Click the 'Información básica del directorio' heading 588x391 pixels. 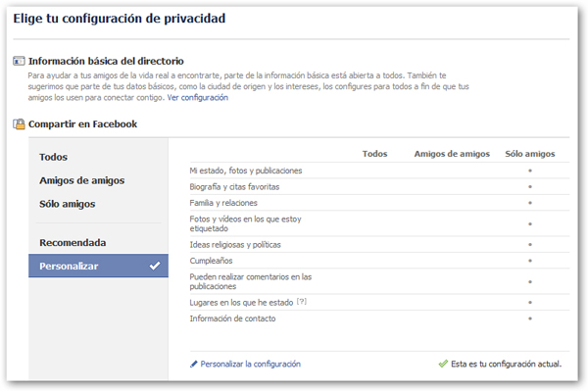coord(106,61)
